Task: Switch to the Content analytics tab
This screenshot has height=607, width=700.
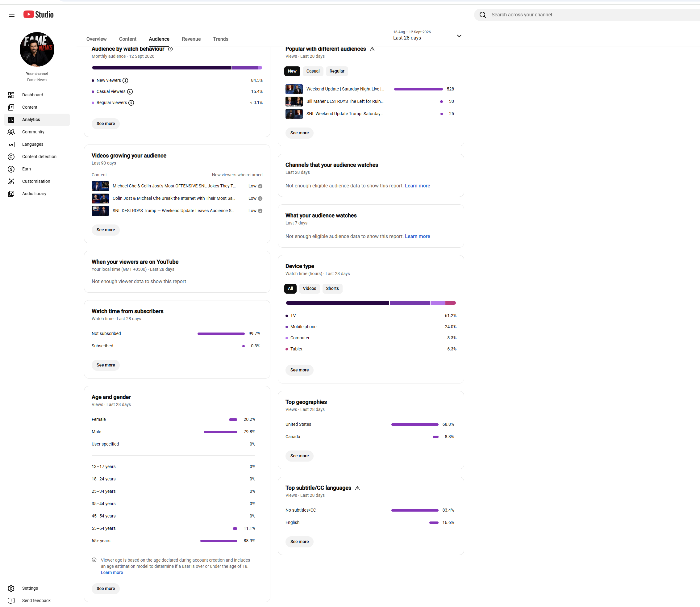Action: coord(128,39)
